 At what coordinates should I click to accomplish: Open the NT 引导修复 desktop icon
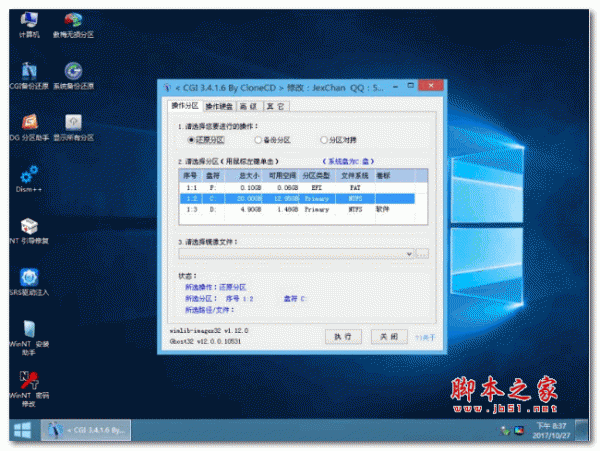point(29,231)
